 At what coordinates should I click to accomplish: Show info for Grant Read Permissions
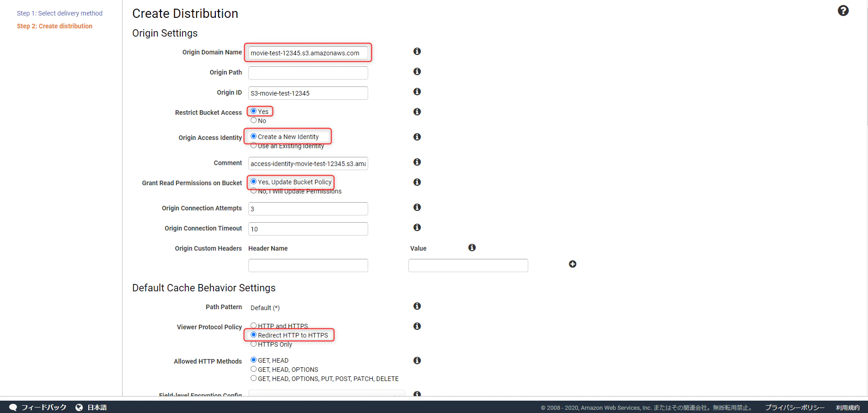pyautogui.click(x=417, y=182)
